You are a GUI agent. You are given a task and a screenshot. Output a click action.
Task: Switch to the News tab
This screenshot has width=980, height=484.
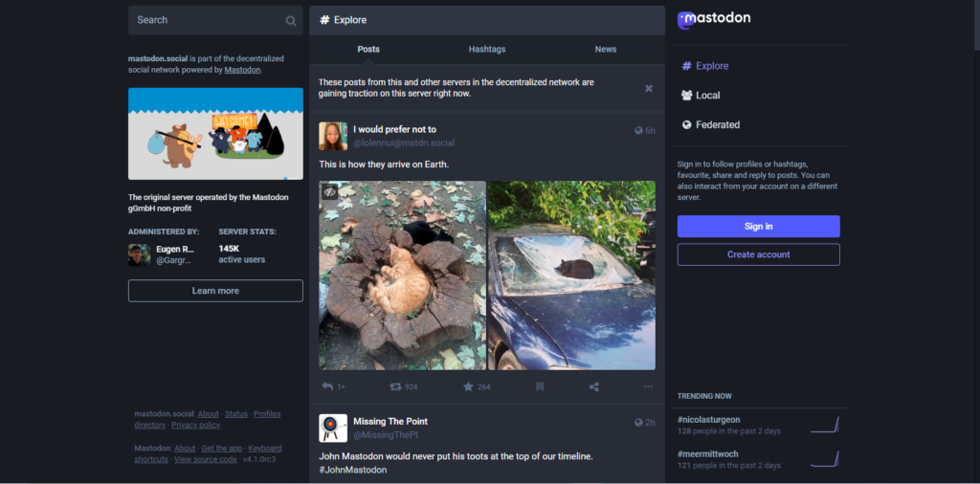pyautogui.click(x=606, y=50)
